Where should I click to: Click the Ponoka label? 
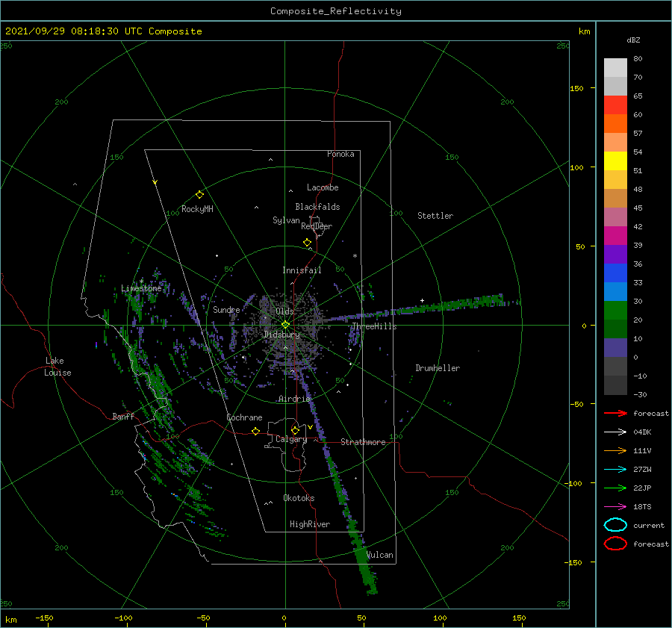coord(340,154)
